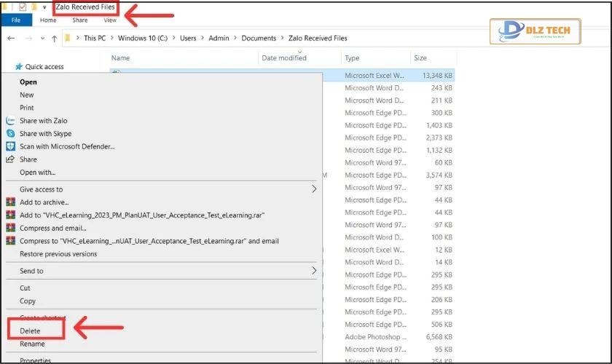
Task: Choose Copy from the context menu
Action: (x=28, y=301)
